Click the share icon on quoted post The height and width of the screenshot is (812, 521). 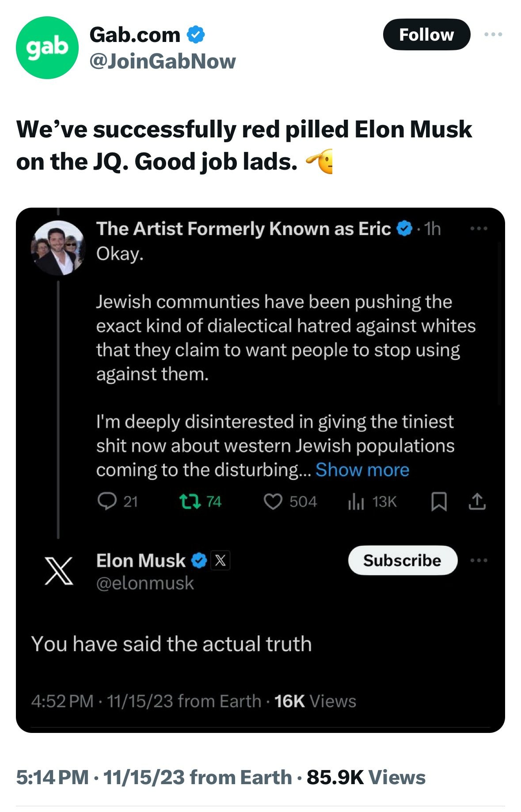click(477, 502)
